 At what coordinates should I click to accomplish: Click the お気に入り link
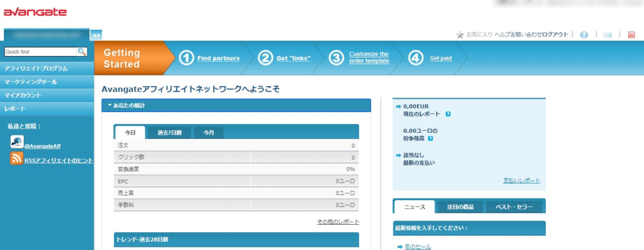click(479, 35)
